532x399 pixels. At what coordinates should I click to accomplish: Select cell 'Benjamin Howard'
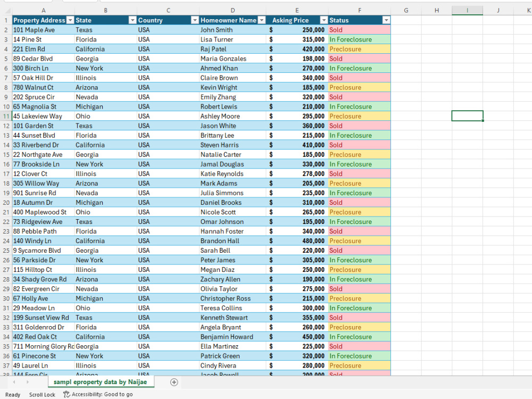click(232, 337)
